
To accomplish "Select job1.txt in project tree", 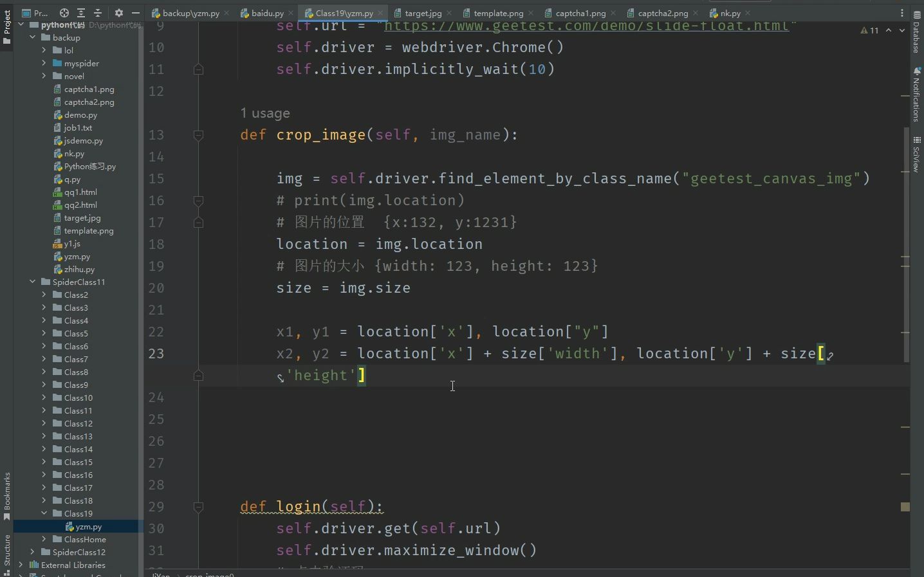I will [x=78, y=127].
